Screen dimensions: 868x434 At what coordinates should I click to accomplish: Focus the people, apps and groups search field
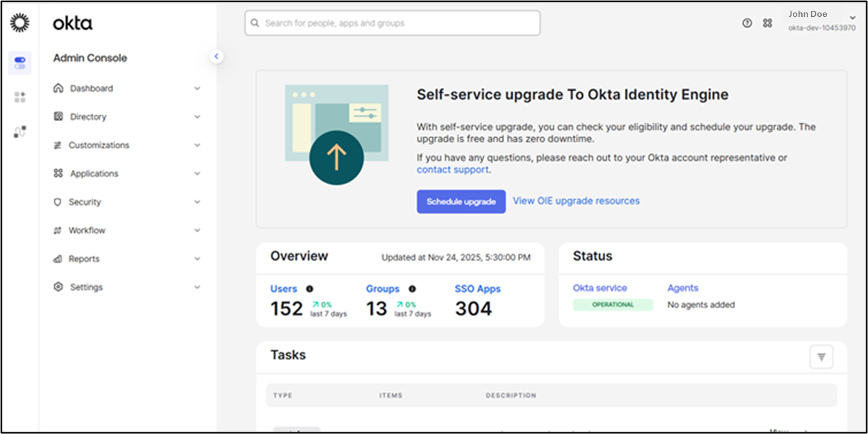(392, 23)
